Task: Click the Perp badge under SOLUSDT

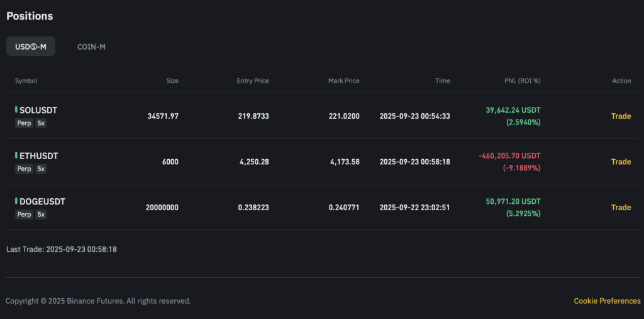Action: 24,123
